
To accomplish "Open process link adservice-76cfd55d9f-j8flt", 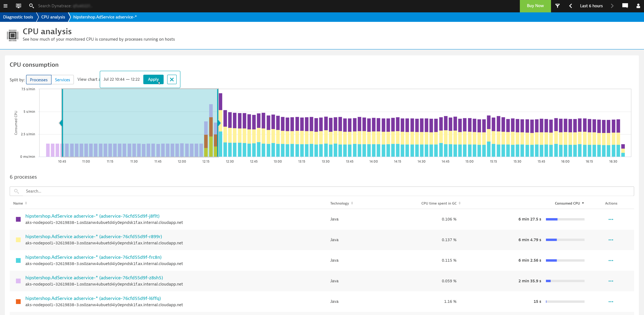I will coord(92,216).
